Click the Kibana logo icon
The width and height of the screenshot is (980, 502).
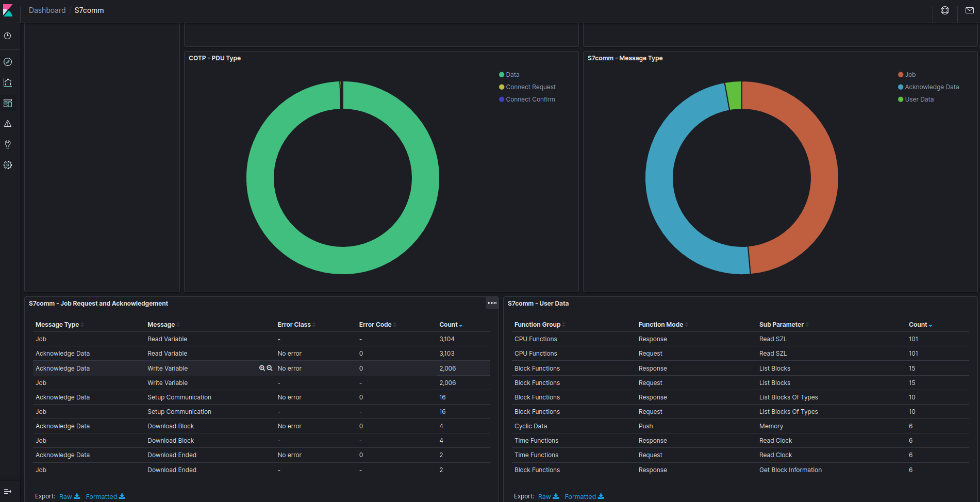coord(8,10)
